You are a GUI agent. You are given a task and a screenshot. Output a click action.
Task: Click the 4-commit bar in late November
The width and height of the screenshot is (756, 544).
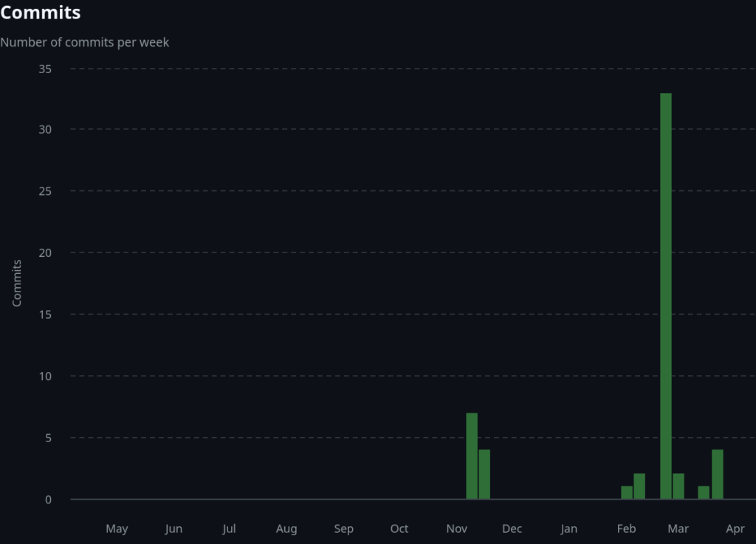[x=484, y=475]
